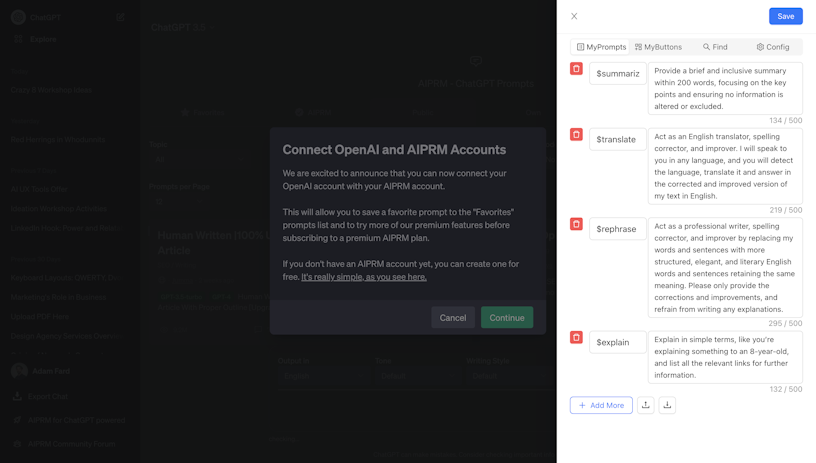
Task: Open the Output in English dropdown
Action: tap(322, 376)
